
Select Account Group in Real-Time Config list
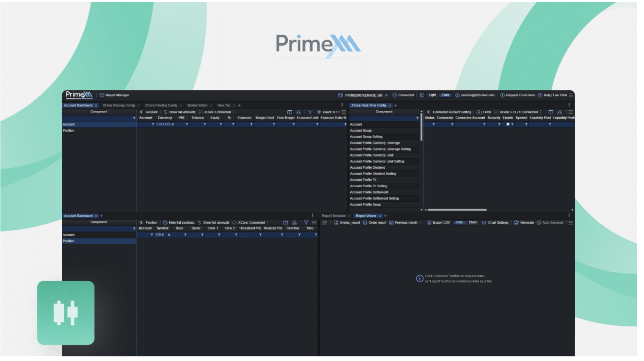point(384,131)
